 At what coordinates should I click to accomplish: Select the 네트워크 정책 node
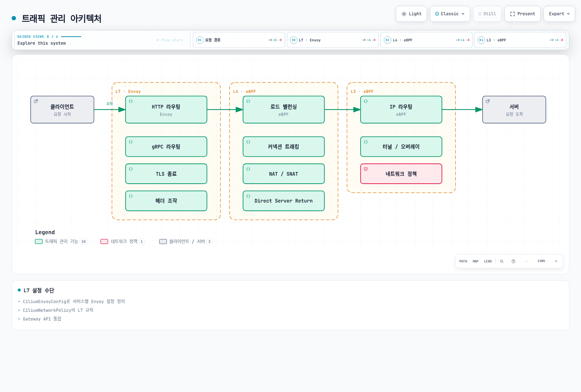pos(401,174)
